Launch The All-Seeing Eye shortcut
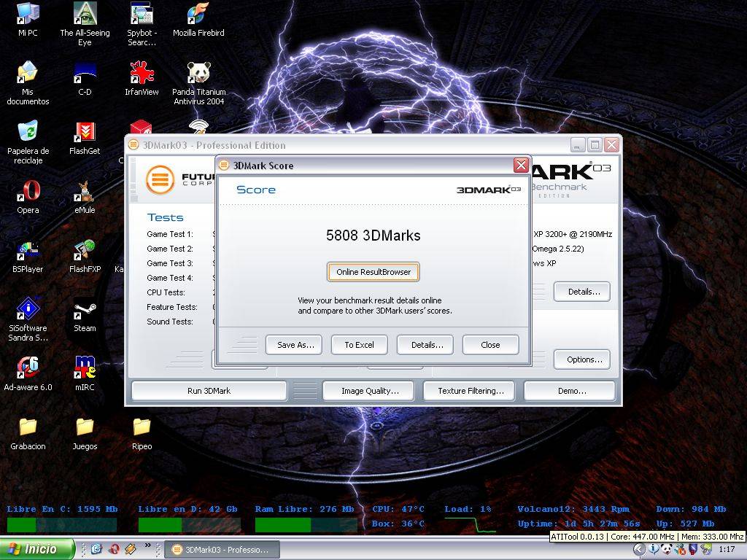The image size is (747, 560). pyautogui.click(x=85, y=24)
